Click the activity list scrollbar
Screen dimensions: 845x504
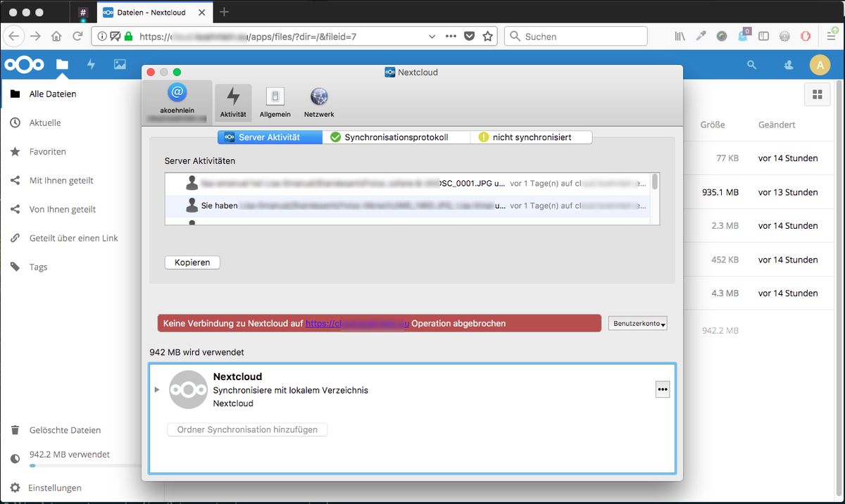655,183
